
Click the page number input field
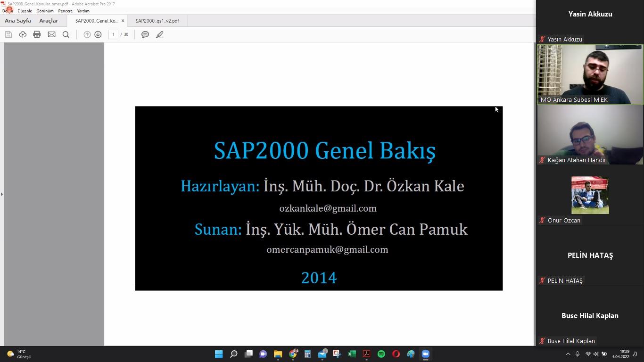click(113, 34)
